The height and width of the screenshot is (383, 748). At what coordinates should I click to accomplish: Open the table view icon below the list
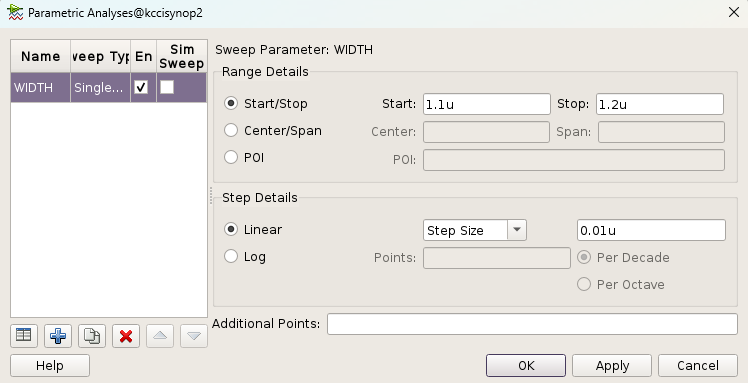click(x=24, y=336)
